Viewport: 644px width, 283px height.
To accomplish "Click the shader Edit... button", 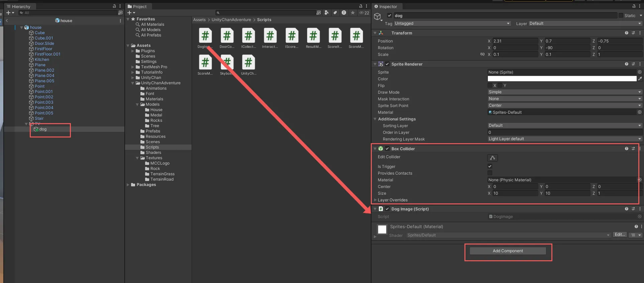I will (620, 235).
